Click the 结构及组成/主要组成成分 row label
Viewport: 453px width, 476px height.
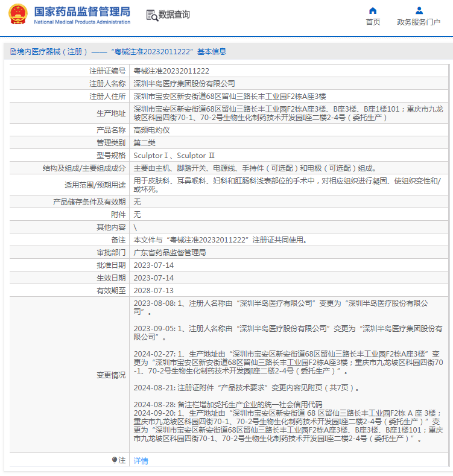pos(84,168)
